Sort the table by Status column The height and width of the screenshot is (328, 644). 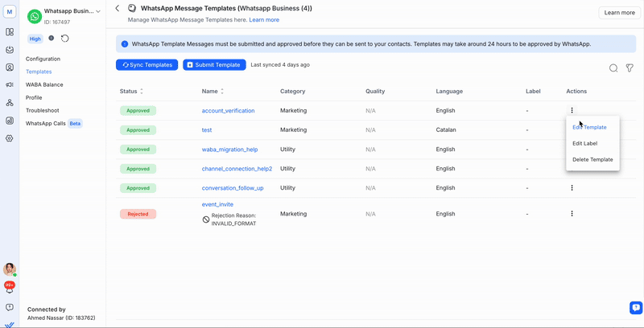[x=142, y=92]
